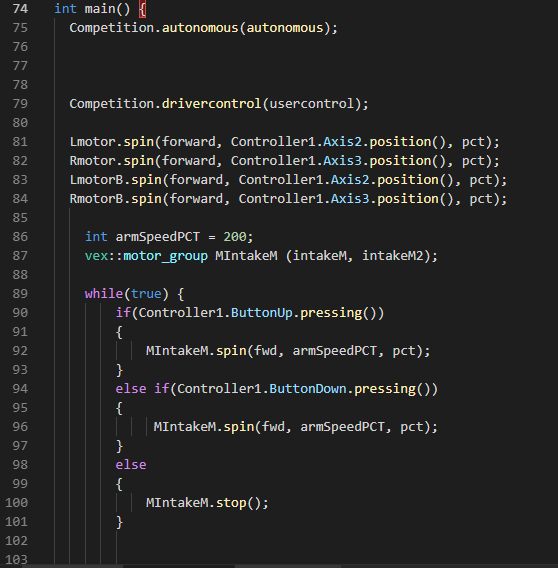558x568 pixels.
Task: Click the while keyword on line 89
Action: click(104, 294)
